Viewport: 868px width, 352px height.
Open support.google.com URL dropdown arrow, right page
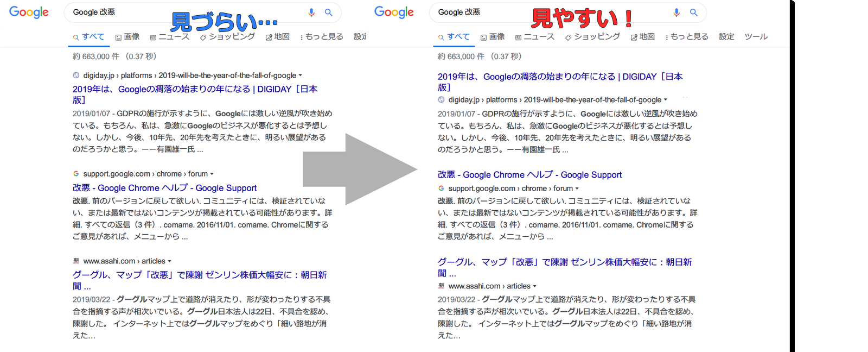pos(577,188)
